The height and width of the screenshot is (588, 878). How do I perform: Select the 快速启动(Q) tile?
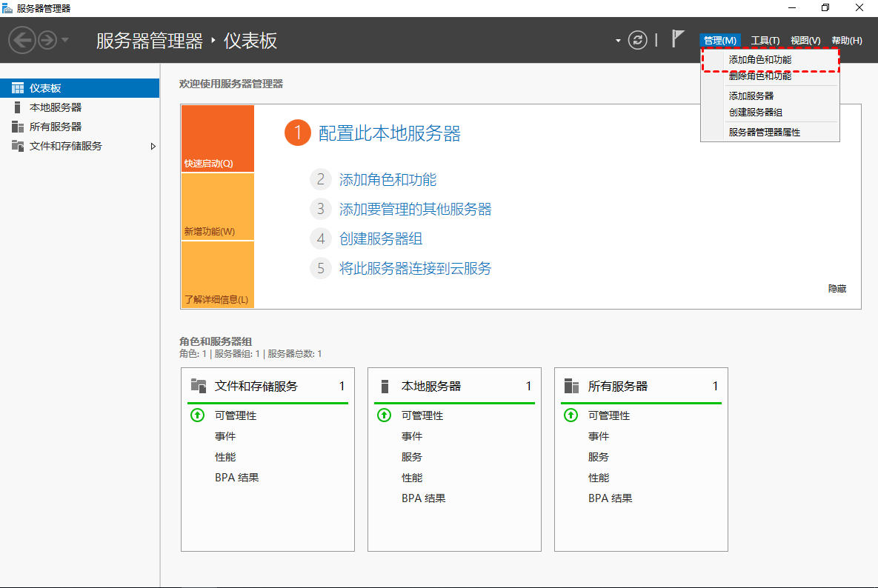point(218,138)
